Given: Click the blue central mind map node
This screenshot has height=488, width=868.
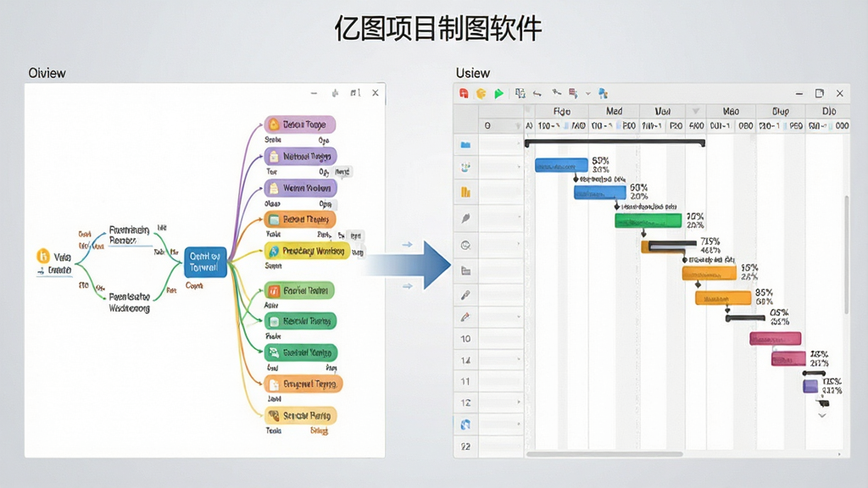Looking at the screenshot, I should click(205, 262).
